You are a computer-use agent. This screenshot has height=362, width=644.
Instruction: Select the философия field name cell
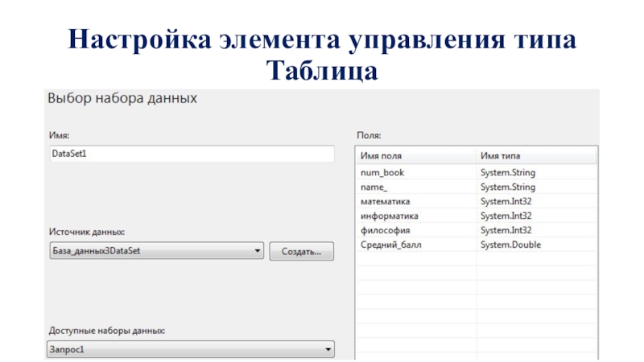click(384, 230)
